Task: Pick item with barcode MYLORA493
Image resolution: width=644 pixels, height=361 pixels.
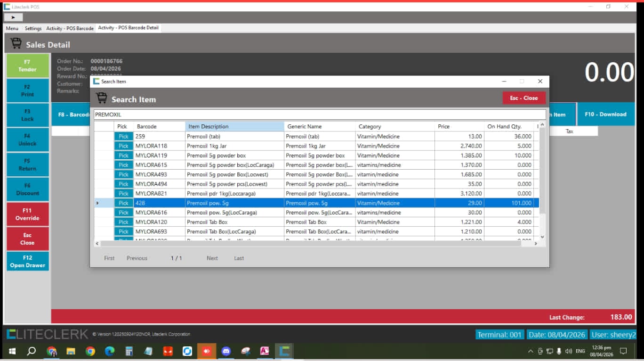Action: click(123, 174)
